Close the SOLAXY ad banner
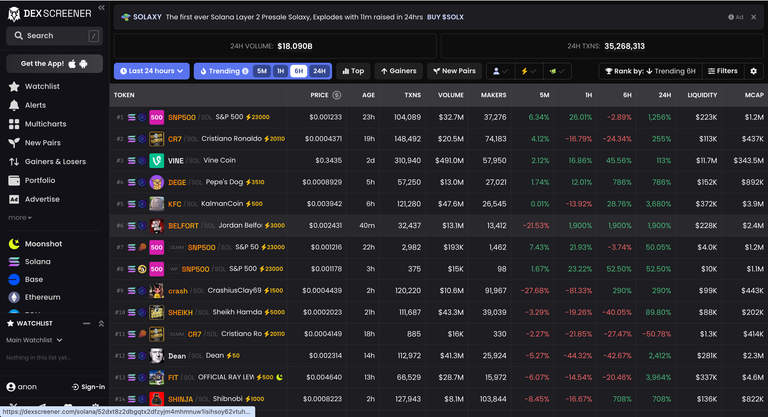This screenshot has height=417, width=768. (753, 17)
